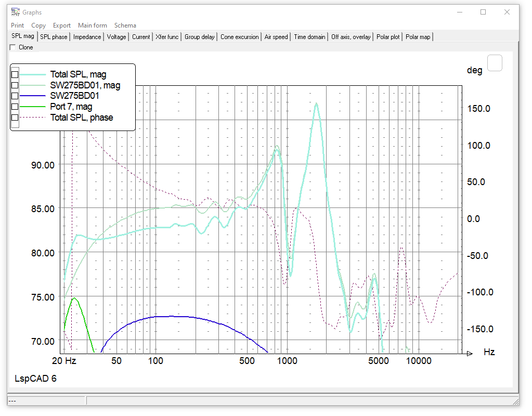Enable the Clone checkbox
532x416 pixels.
pyautogui.click(x=12, y=47)
